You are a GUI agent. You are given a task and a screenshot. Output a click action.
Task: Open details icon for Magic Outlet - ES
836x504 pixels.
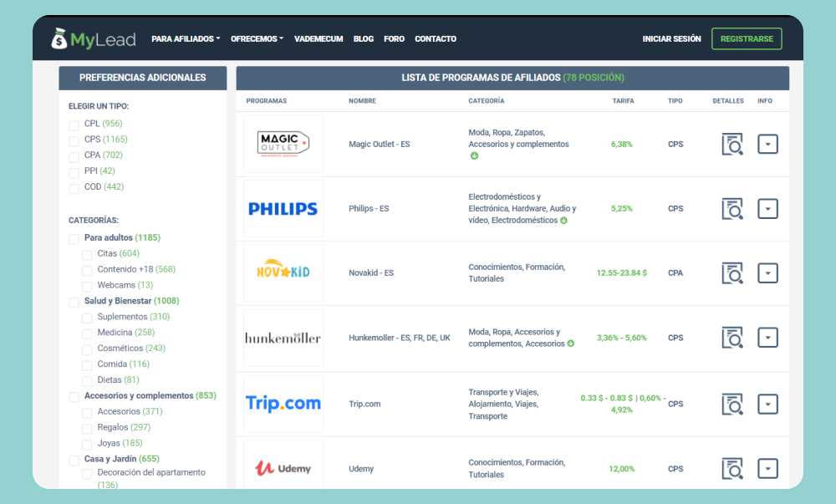click(x=732, y=144)
